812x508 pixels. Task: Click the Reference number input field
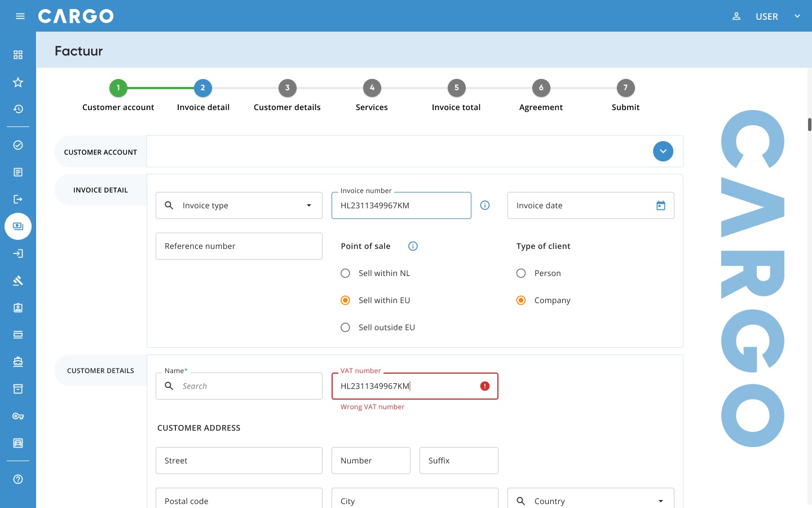239,246
